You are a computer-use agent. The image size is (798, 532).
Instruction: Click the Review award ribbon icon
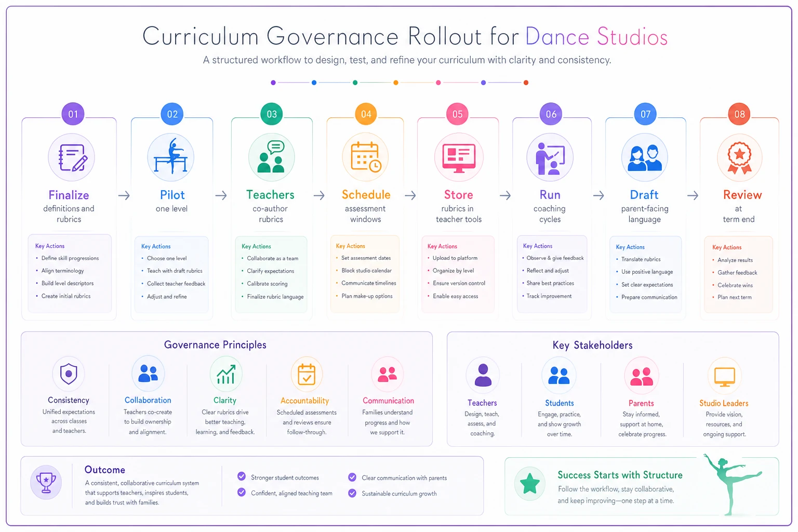click(x=740, y=157)
